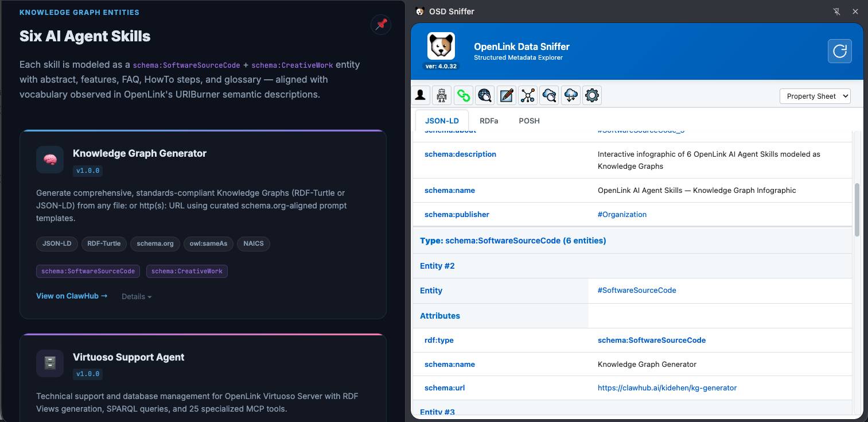Screen dimensions: 868x422
Task: Open the Property Sheet dropdown
Action: click(815, 96)
